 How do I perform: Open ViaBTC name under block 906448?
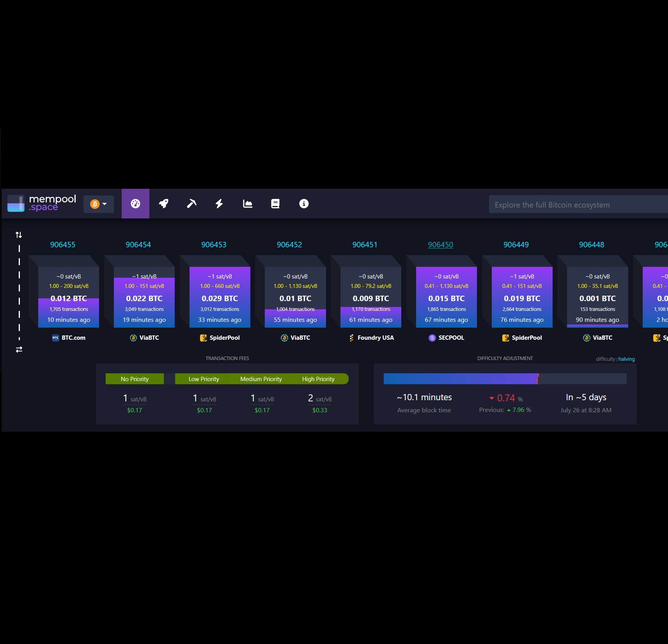point(602,338)
